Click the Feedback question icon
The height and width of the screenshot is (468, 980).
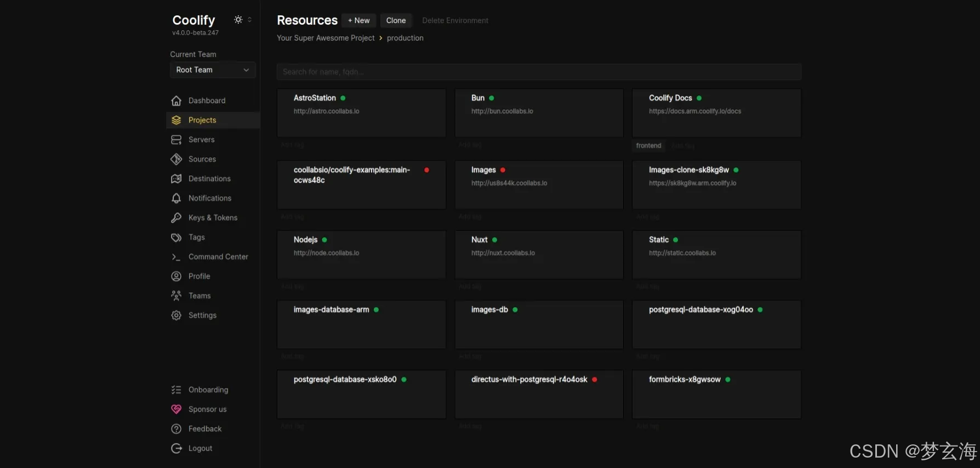(176, 428)
